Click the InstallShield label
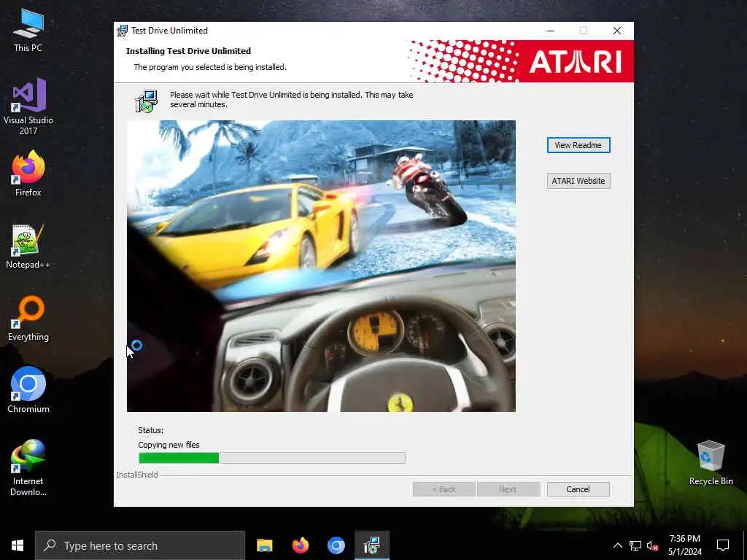The image size is (747, 560). pos(137,475)
